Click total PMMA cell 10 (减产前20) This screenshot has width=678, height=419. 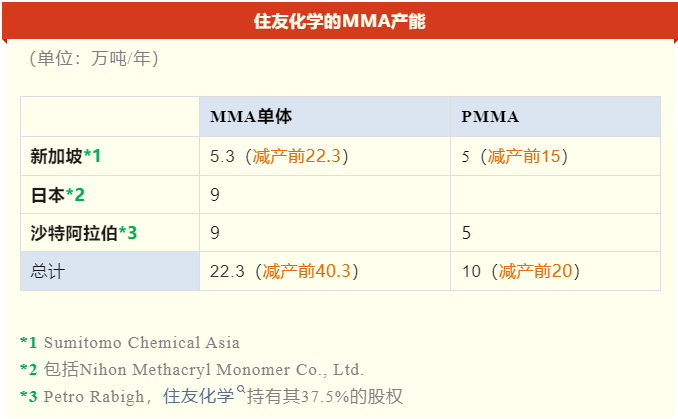555,271
